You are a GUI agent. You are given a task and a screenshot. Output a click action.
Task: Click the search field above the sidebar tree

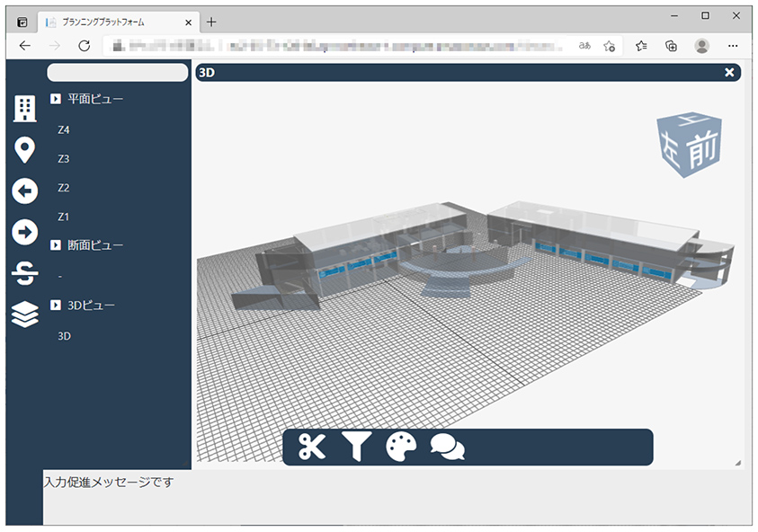pos(116,72)
